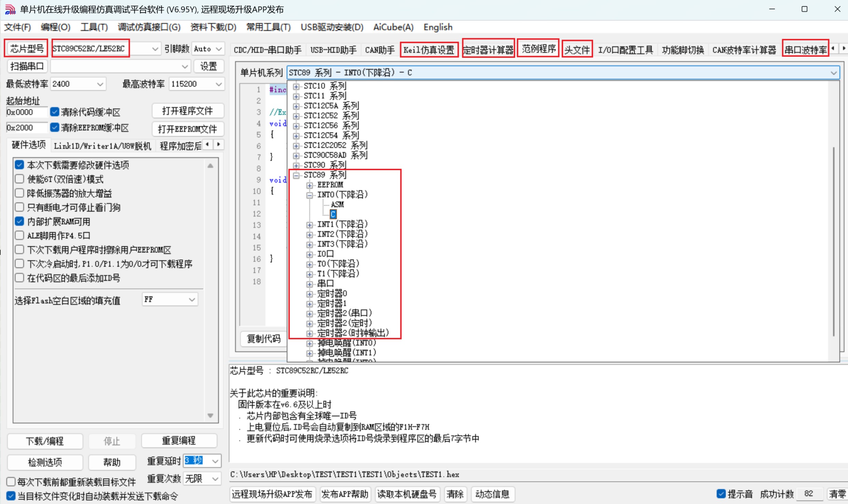Switch to I/O口配置工具 tab
This screenshot has height=504, width=848.
pos(626,50)
